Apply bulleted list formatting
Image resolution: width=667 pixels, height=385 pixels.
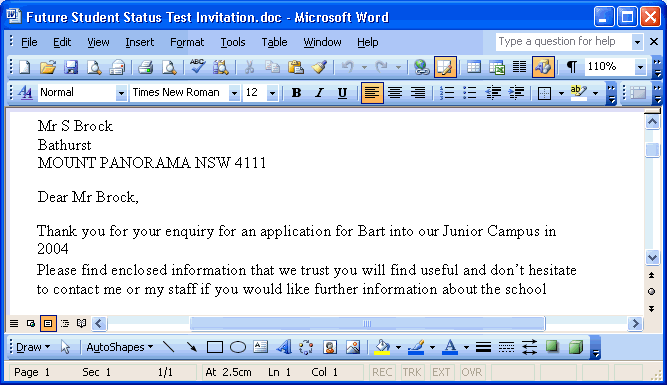[470, 93]
